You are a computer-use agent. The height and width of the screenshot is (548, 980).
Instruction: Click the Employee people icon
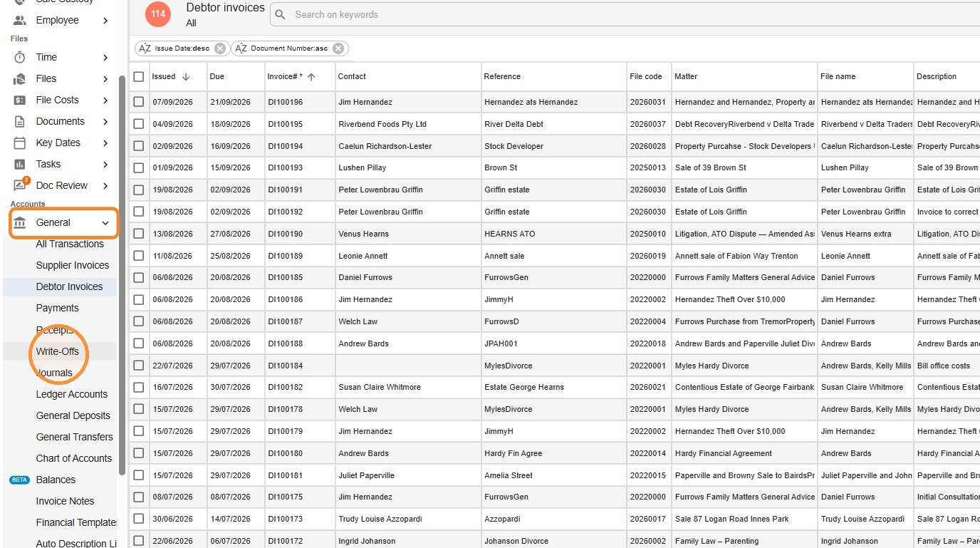click(x=20, y=20)
